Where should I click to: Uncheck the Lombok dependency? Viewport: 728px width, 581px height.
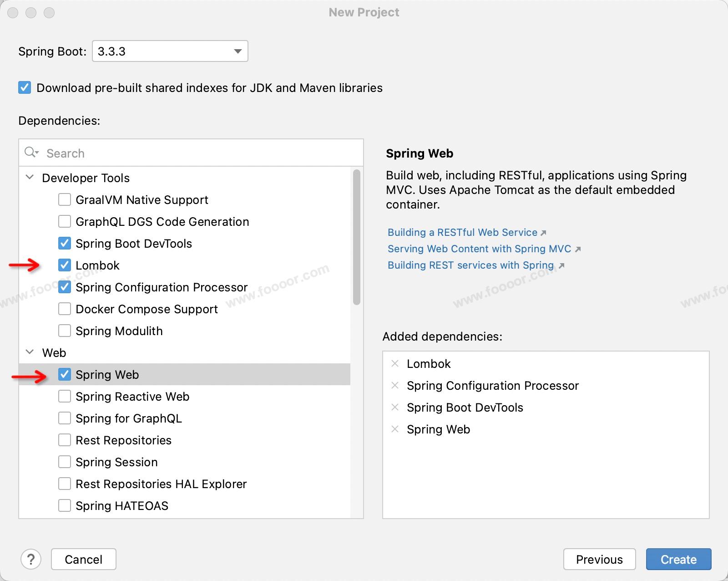pyautogui.click(x=65, y=265)
